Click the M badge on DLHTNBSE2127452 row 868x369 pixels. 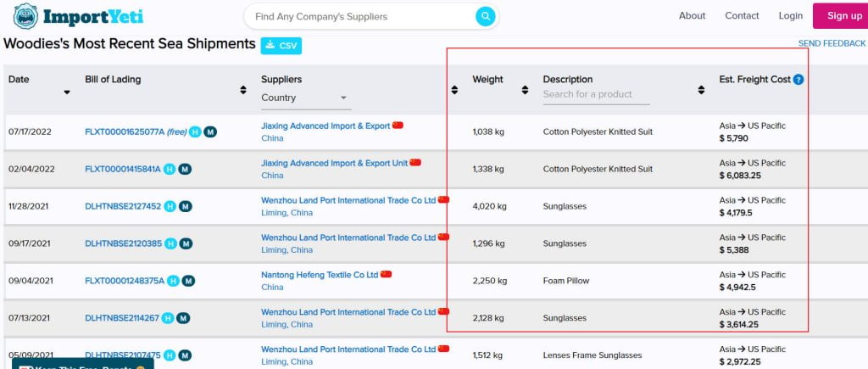tap(184, 206)
